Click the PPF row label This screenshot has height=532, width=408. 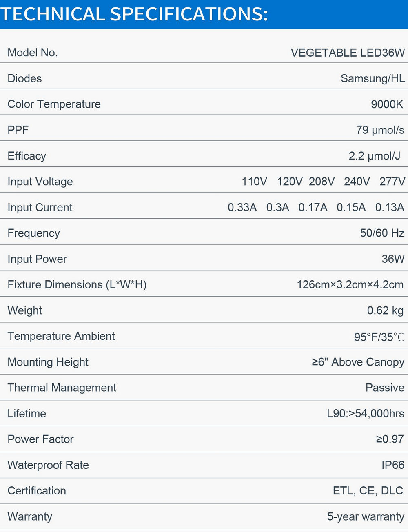[x=18, y=130]
